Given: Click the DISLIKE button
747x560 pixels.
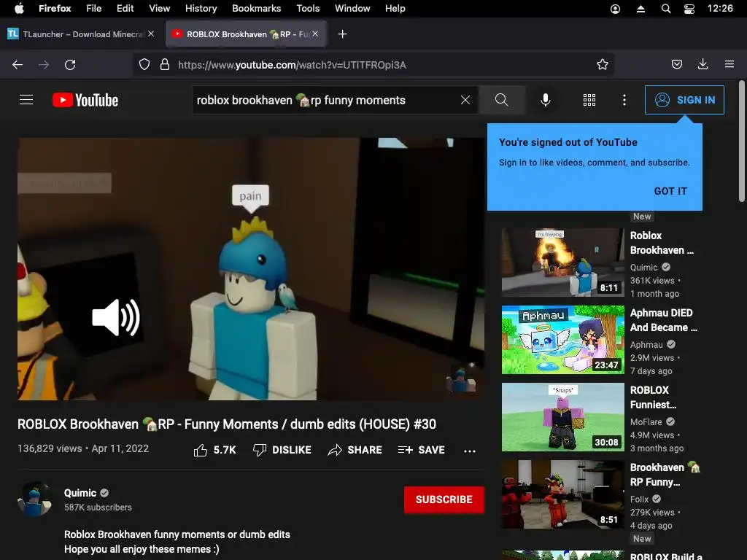Looking at the screenshot, I should (x=282, y=450).
